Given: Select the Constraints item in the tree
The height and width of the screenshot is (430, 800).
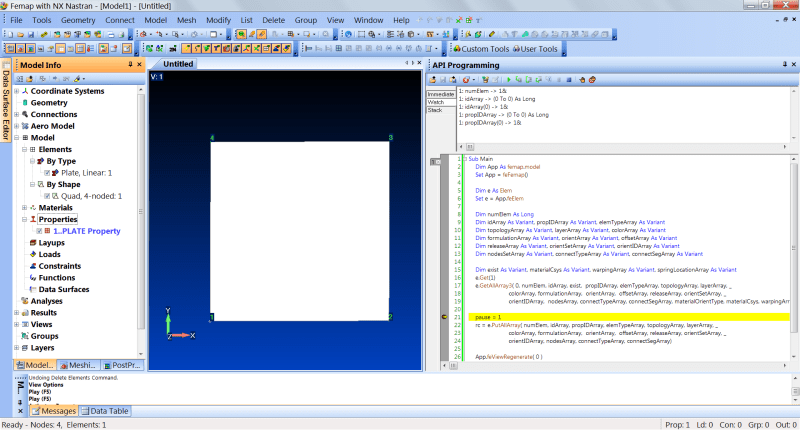Looking at the screenshot, I should [60, 266].
